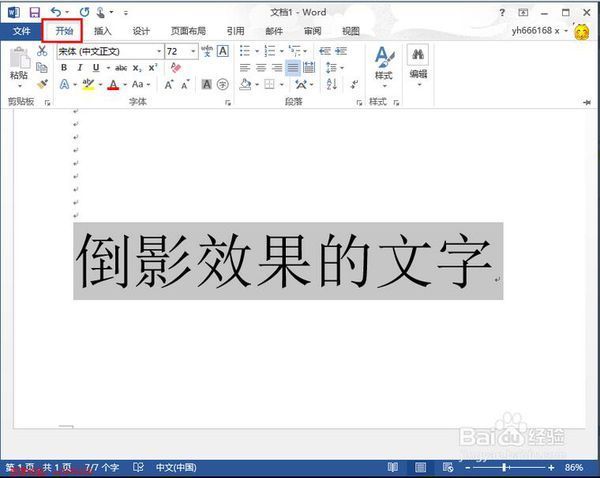600x478 pixels.
Task: Switch to the 设计 (Design) tab
Action: pyautogui.click(x=141, y=31)
